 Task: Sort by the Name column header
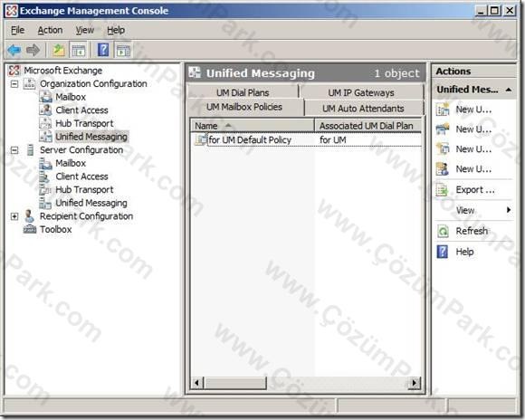pos(253,126)
